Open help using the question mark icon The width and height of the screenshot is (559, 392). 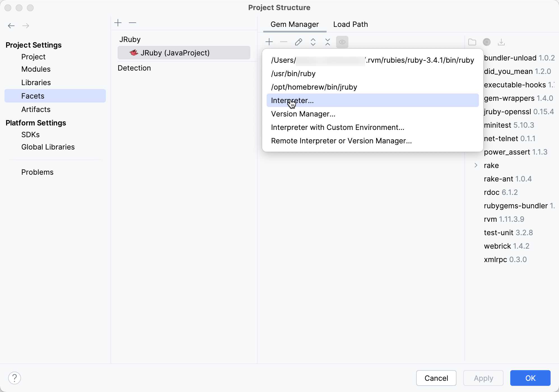pos(14,378)
